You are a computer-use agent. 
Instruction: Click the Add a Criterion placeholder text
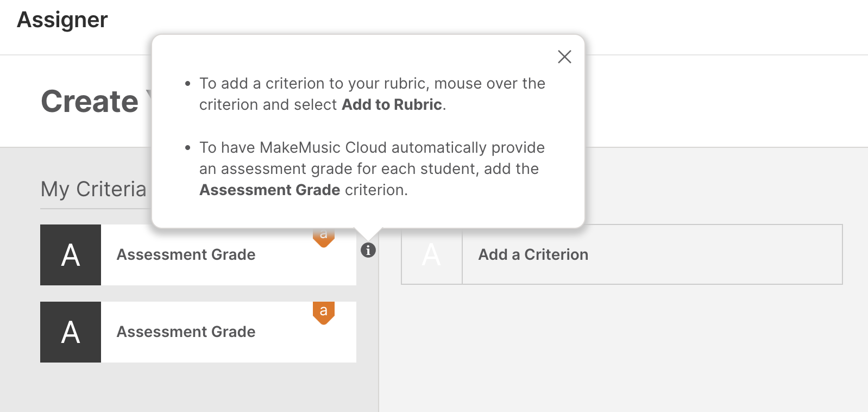click(533, 255)
